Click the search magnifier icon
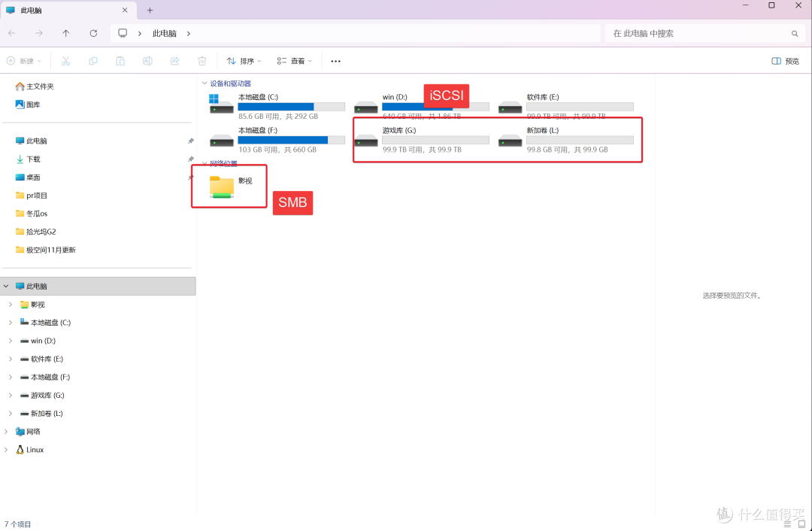 coord(795,34)
